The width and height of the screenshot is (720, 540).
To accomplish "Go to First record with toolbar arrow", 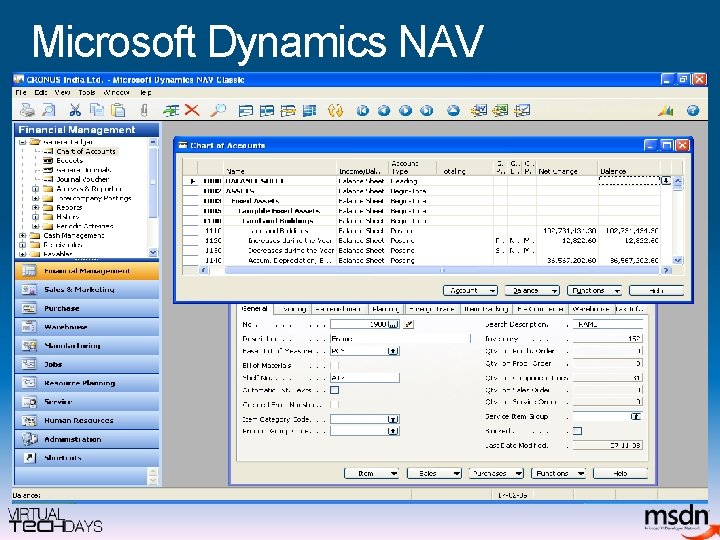I will pos(363,110).
